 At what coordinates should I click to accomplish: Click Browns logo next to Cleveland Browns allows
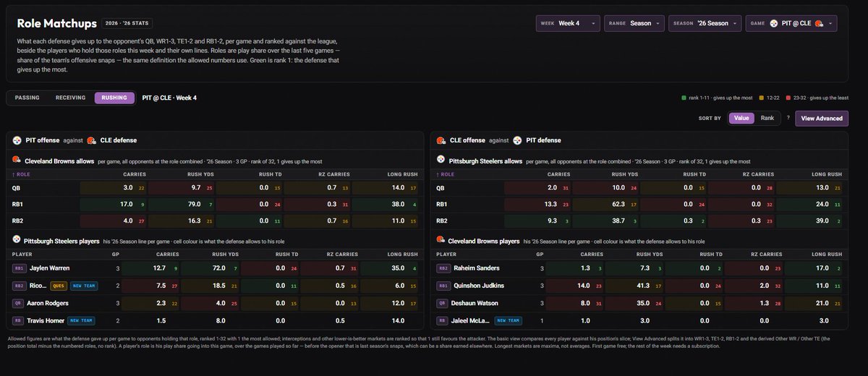16,161
